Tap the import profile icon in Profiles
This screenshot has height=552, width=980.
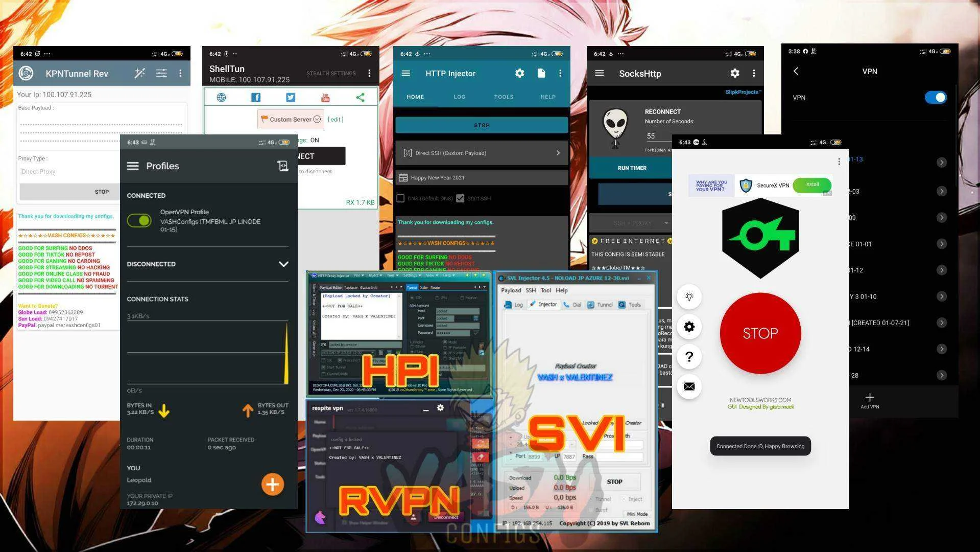(282, 166)
